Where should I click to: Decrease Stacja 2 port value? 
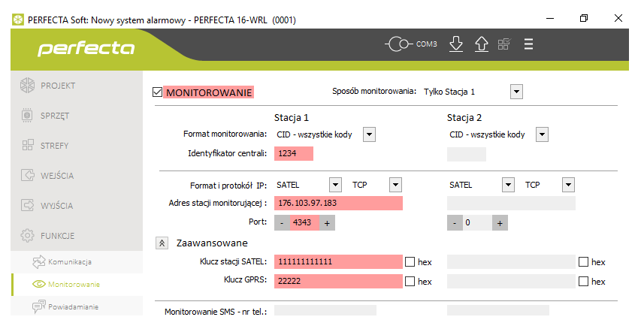[455, 223]
